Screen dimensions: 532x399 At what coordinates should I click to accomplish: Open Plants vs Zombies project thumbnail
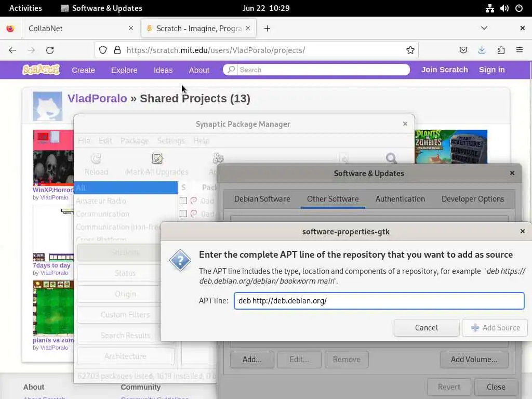point(451,147)
